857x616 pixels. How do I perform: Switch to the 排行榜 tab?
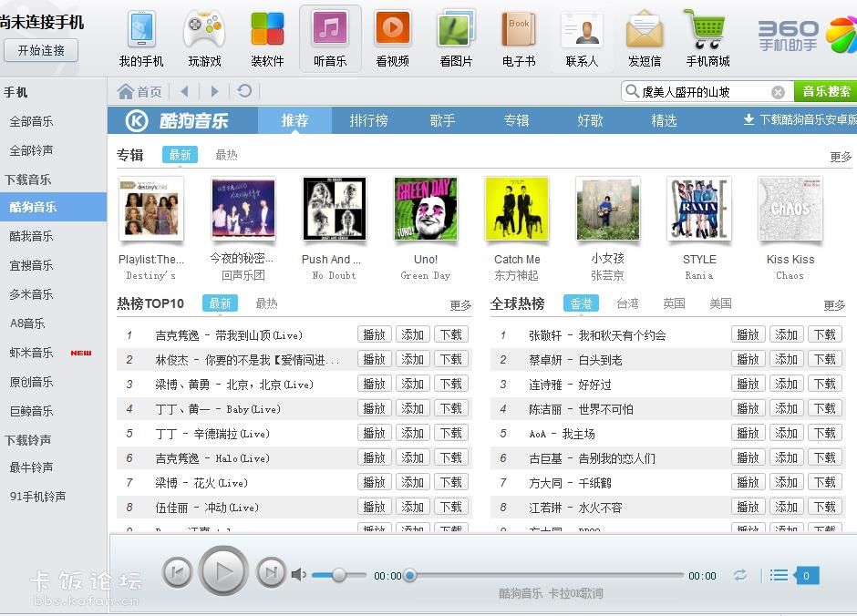click(x=368, y=120)
